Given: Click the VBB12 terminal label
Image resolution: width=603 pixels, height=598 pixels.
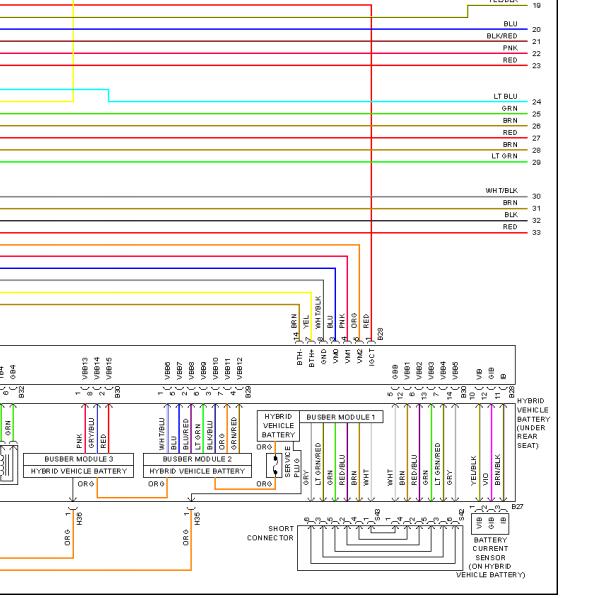Looking at the screenshot, I should click(239, 369).
